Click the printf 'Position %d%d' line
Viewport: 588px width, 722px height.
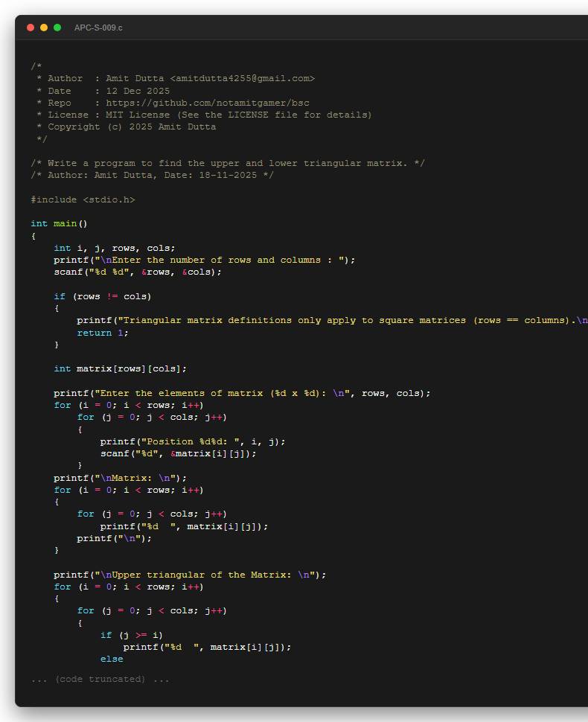tap(193, 441)
